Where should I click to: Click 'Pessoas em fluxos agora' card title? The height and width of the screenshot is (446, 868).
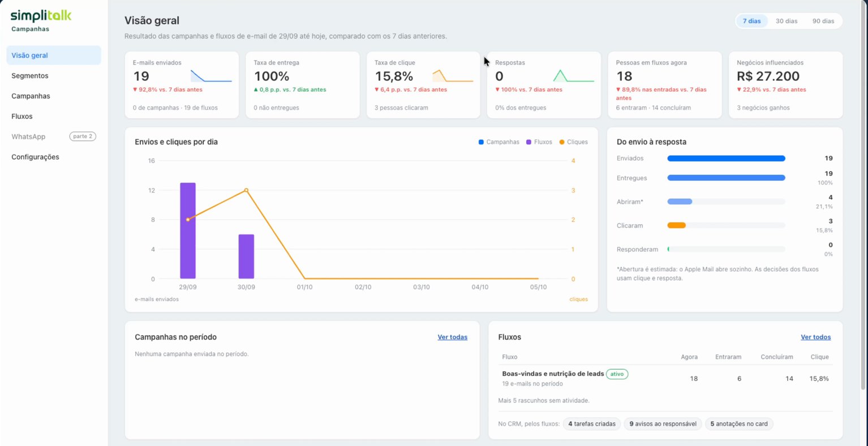(x=651, y=63)
